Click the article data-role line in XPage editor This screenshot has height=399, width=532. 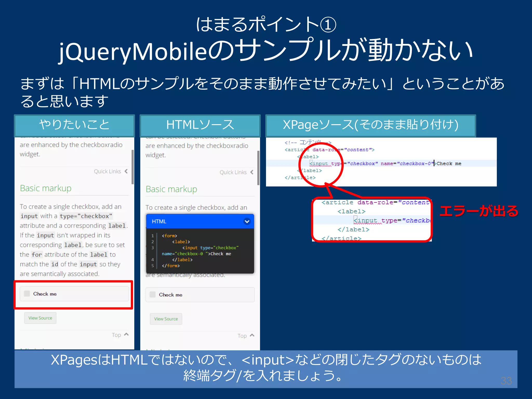(x=329, y=150)
